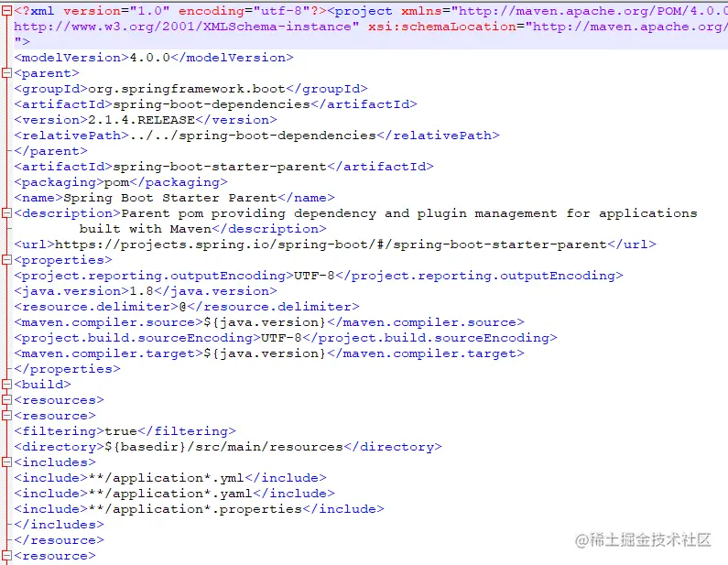Collapse the xml declaration fold marker
728x565 pixels.
6,11
